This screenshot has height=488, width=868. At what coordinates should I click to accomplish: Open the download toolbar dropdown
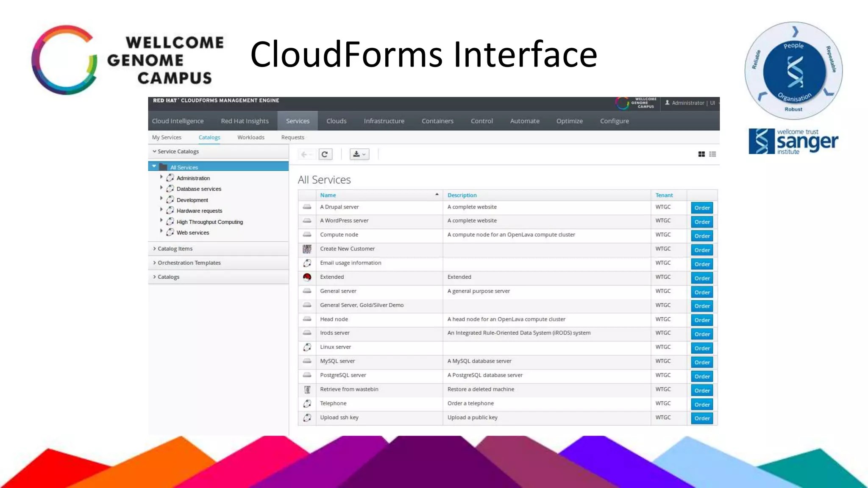[359, 155]
